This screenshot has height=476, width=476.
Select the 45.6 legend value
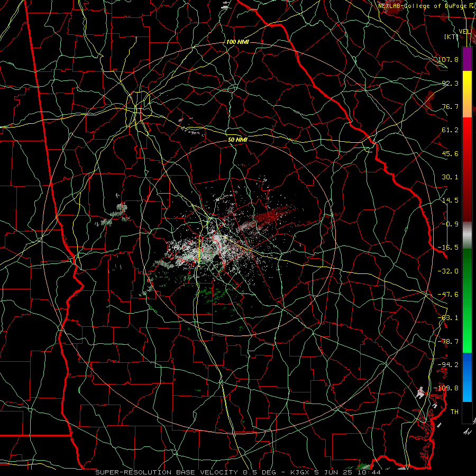(450, 153)
